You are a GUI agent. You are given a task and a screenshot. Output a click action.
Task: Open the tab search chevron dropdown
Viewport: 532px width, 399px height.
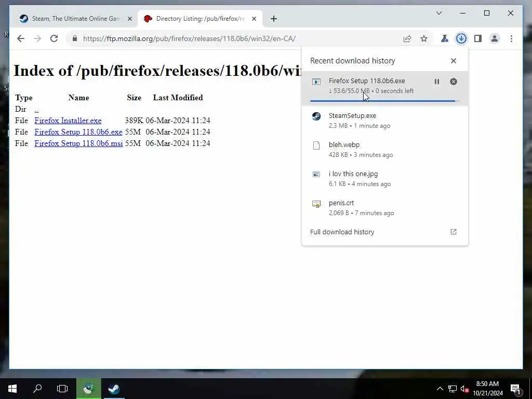[x=438, y=13]
